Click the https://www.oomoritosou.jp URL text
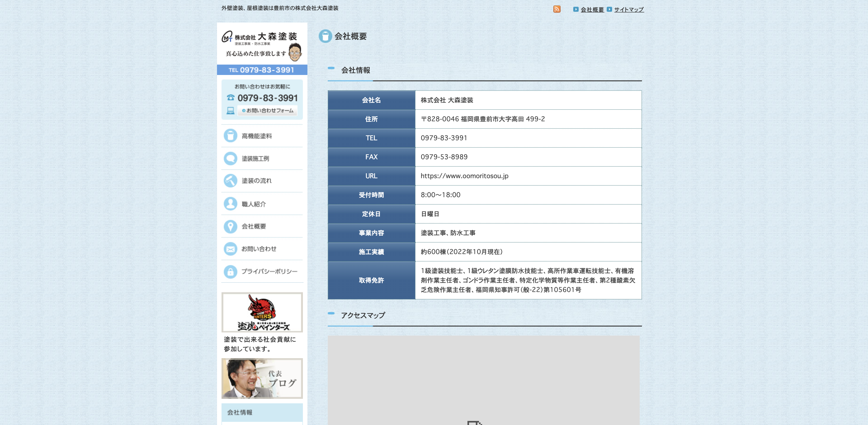Image resolution: width=868 pixels, height=425 pixels. click(x=464, y=176)
